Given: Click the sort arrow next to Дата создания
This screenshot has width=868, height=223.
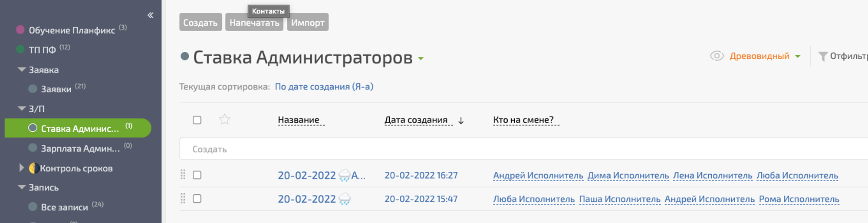Looking at the screenshot, I should [x=461, y=120].
